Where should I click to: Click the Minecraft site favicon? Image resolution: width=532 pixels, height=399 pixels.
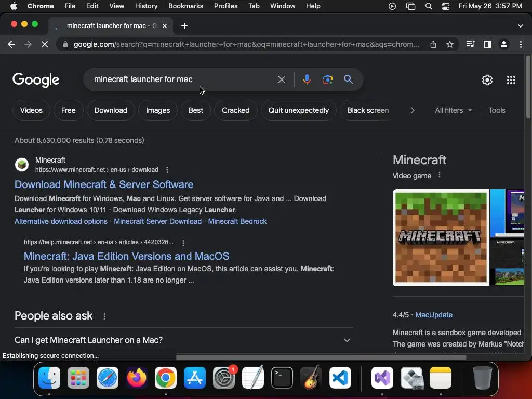22,165
